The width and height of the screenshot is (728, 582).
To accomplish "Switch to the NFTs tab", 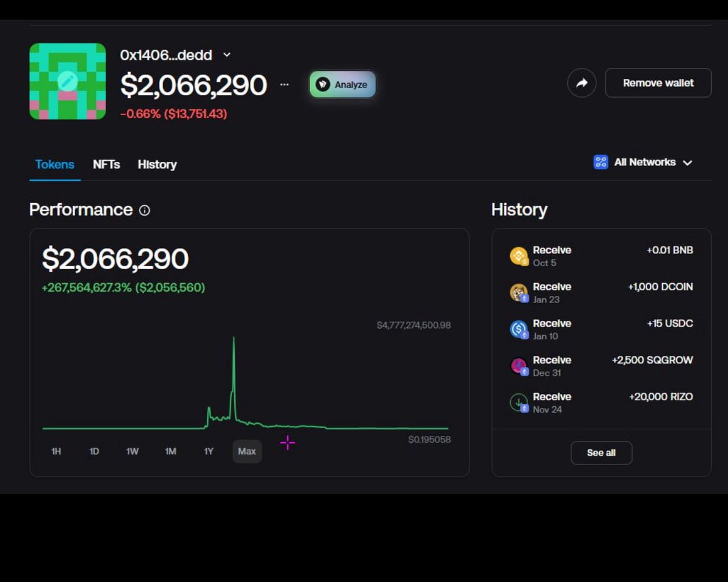I will point(106,164).
